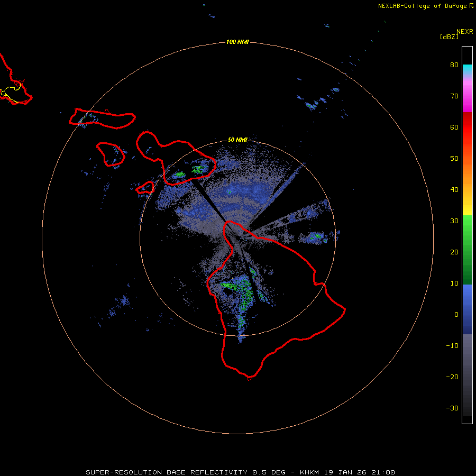The height and width of the screenshot is (476, 476).
Task: Click the 50 NMI range ring label
Action: (237, 140)
